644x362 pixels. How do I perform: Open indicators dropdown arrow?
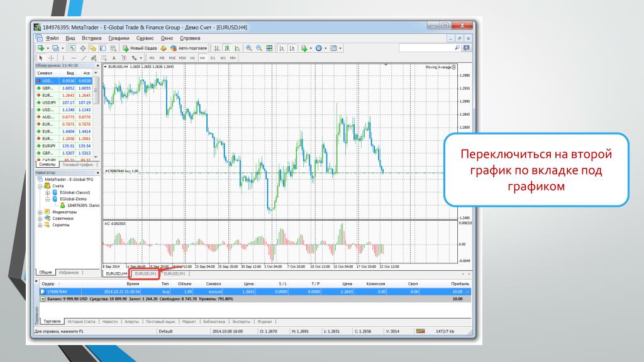311,48
